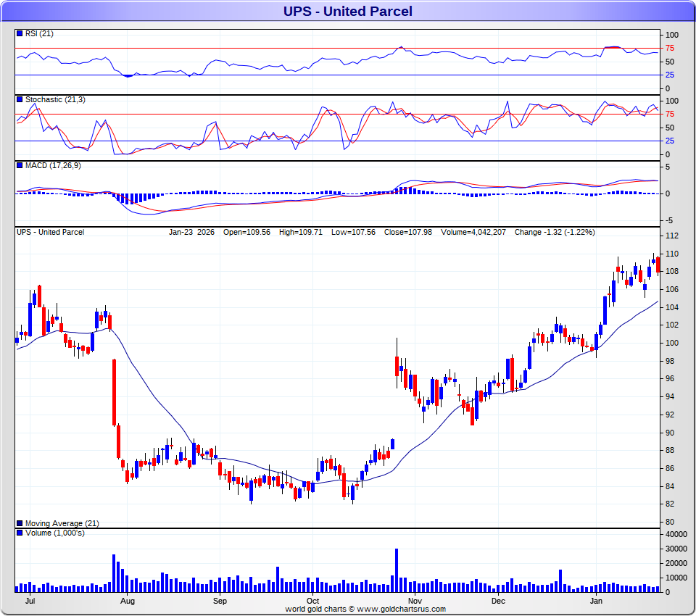Click the '104' price axis label
Screen dimensions: 696x616
click(x=672, y=307)
